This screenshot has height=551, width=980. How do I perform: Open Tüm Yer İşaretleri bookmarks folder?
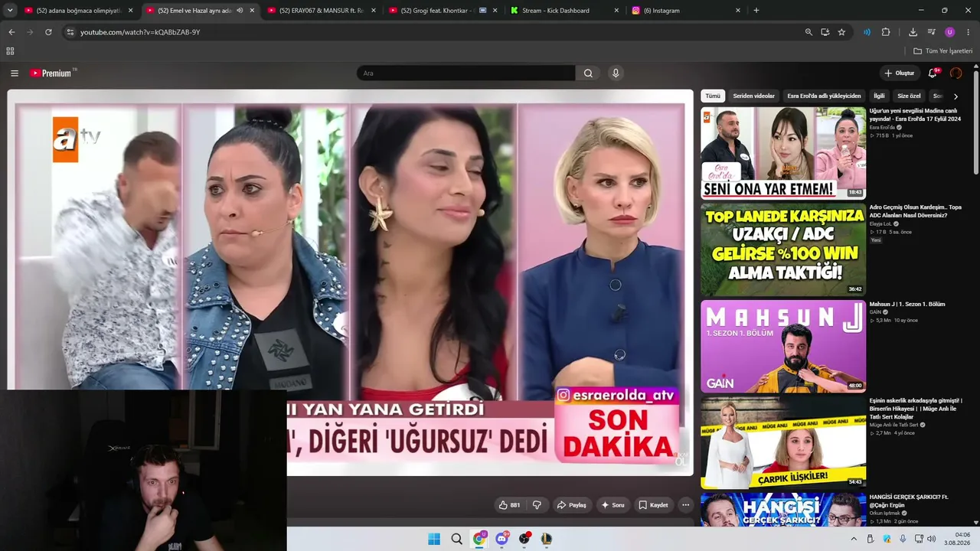942,51
